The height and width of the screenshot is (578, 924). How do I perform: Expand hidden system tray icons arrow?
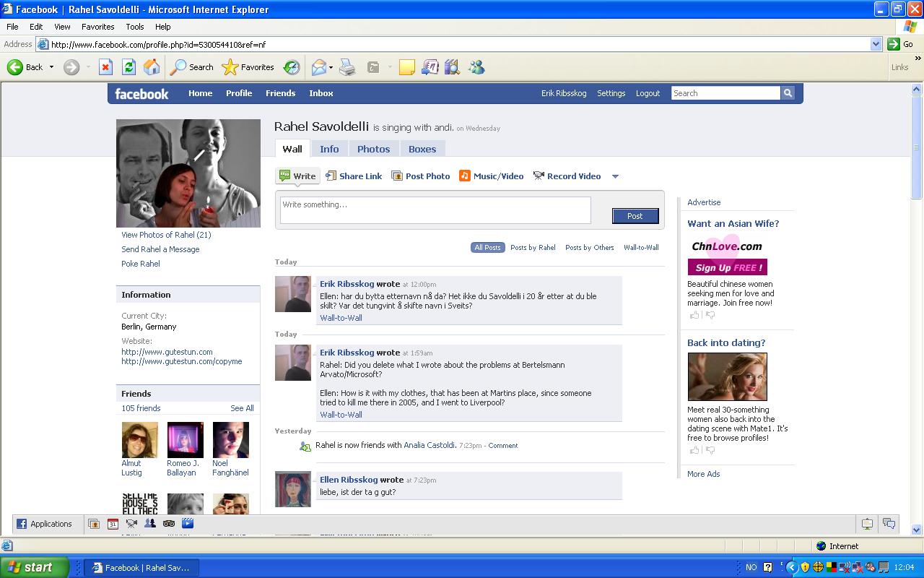coord(791,567)
